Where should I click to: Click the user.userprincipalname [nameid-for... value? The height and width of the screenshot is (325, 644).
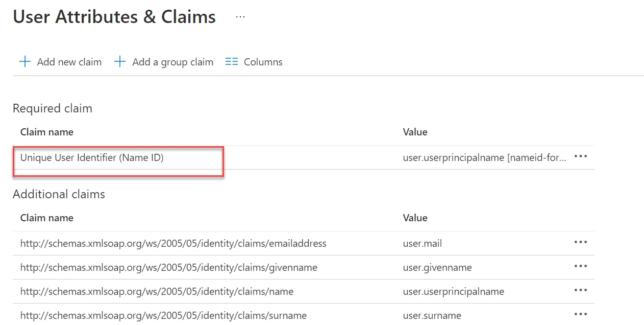coord(484,158)
